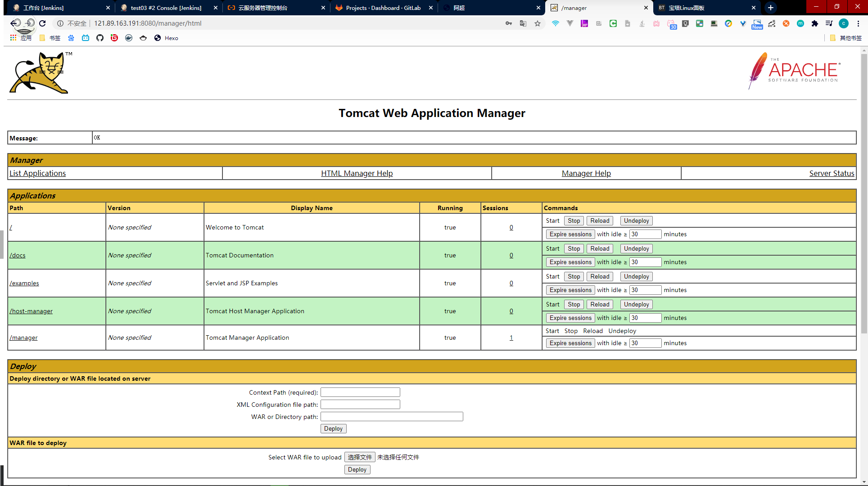Open the GitHub bookmark icon

tap(100, 38)
